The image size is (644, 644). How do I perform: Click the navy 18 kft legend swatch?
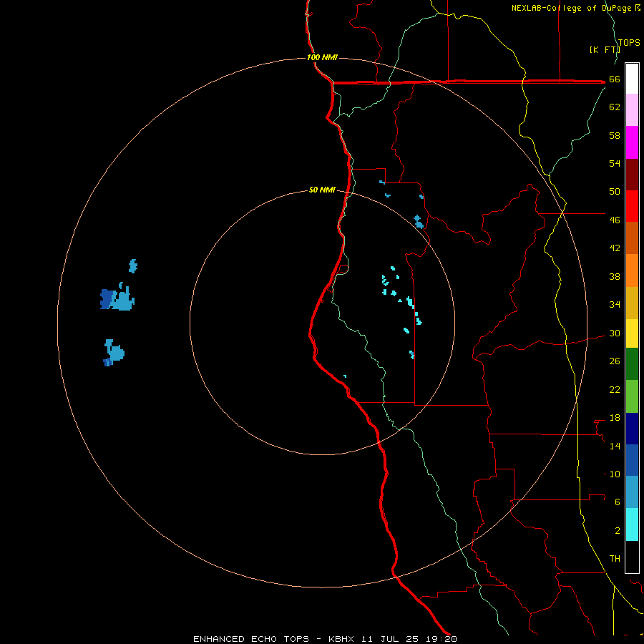point(632,429)
